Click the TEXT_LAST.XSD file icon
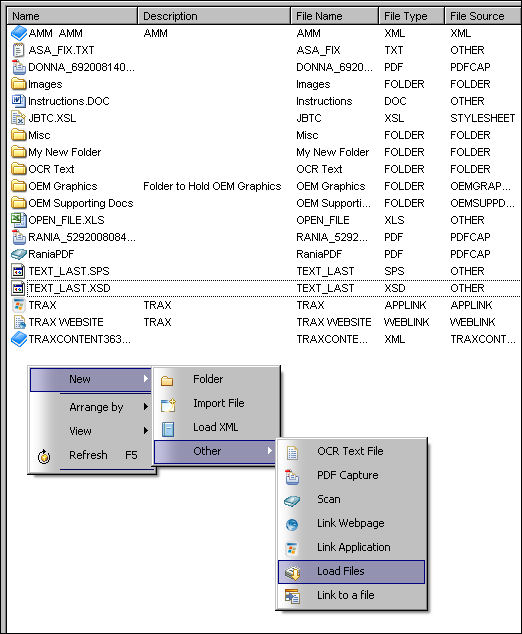This screenshot has height=634, width=522. click(19, 288)
